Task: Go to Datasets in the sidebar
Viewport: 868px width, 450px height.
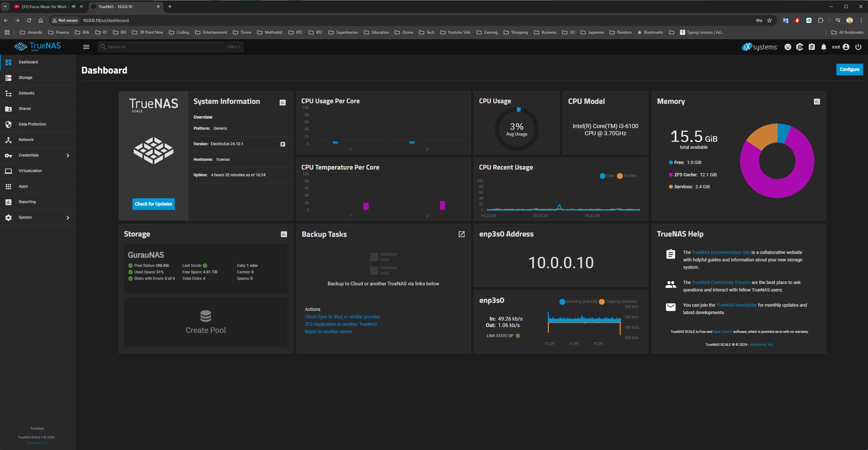Action: coord(26,93)
